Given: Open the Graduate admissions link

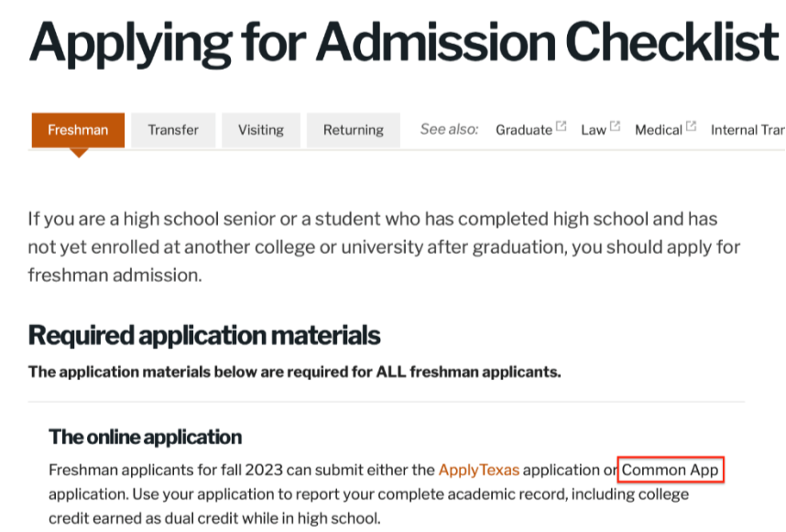Looking at the screenshot, I should pyautogui.click(x=524, y=130).
